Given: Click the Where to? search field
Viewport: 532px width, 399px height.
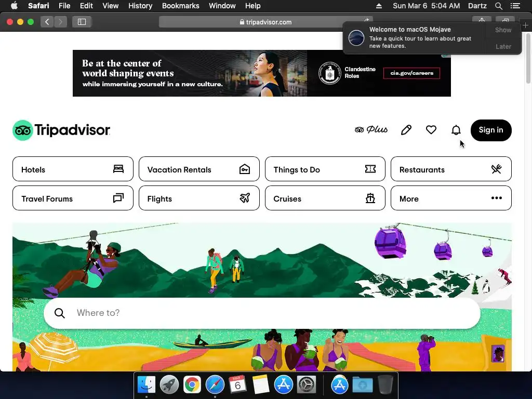Looking at the screenshot, I should coord(262,313).
